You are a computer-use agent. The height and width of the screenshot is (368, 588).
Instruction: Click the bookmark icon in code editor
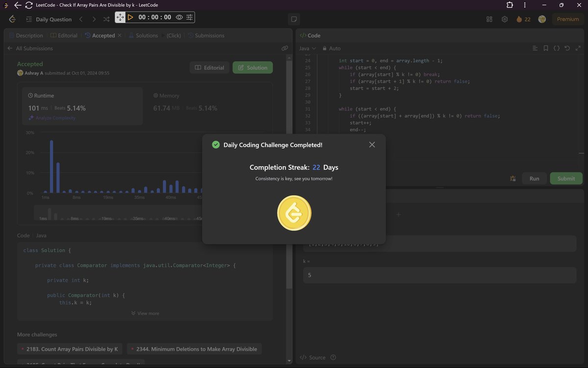546,48
